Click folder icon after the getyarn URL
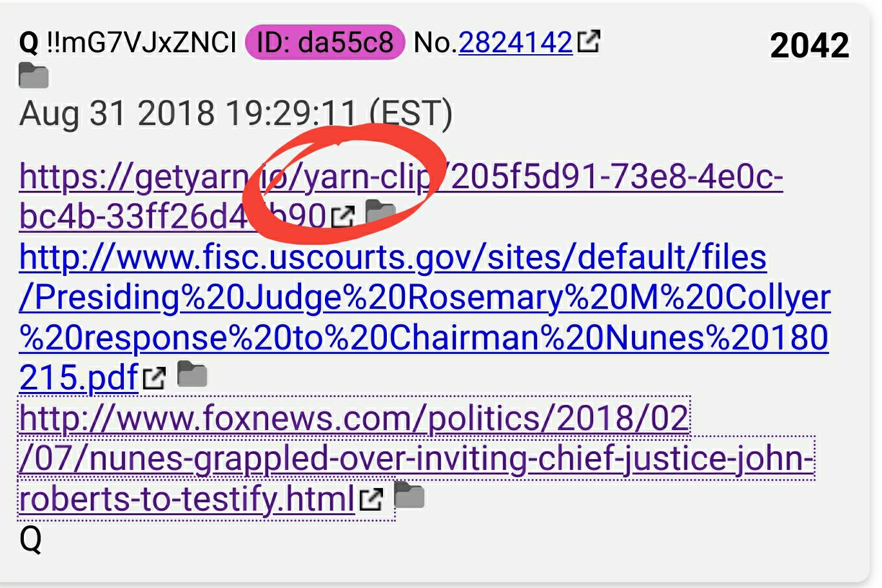 pyautogui.click(x=380, y=213)
